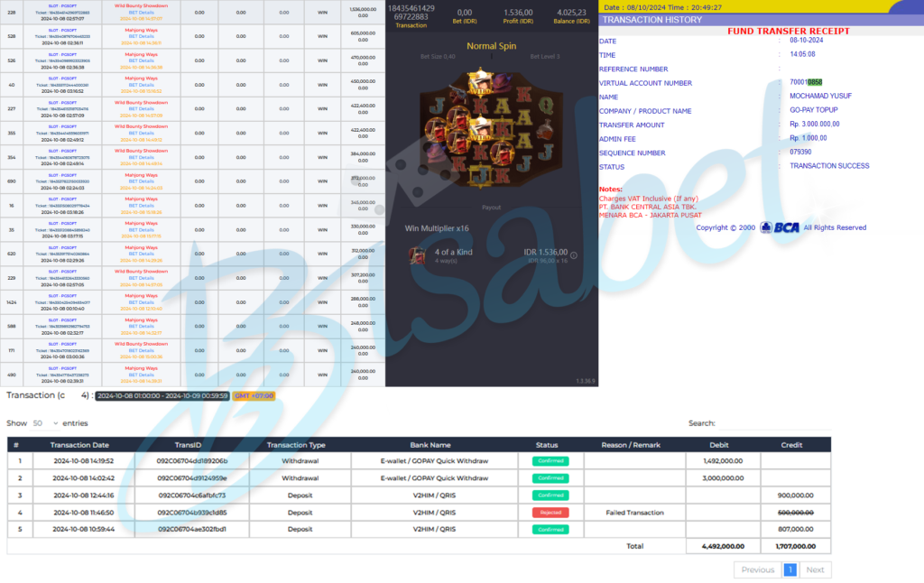Click the struck-through 500,000.00 credit
This screenshot has height=583, width=924.
[796, 513]
